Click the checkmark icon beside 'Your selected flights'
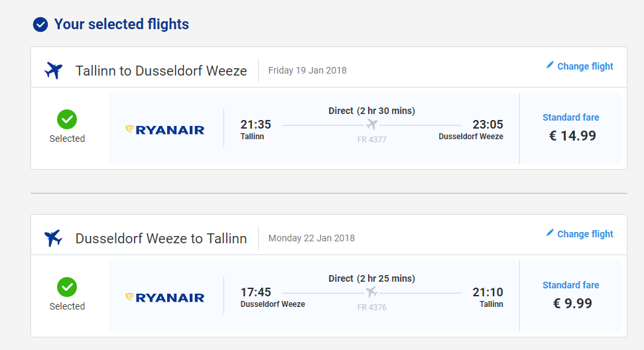The width and height of the screenshot is (644, 350). coord(40,25)
